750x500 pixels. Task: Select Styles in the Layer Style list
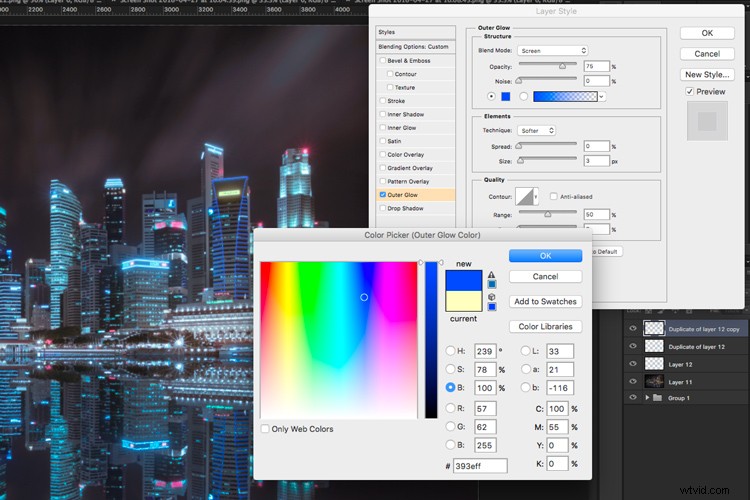415,32
